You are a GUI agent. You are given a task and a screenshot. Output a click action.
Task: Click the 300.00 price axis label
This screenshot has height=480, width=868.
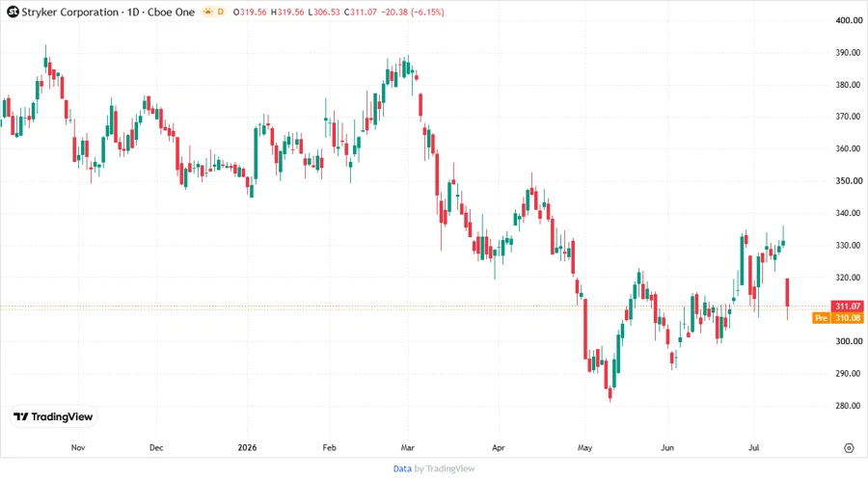849,341
